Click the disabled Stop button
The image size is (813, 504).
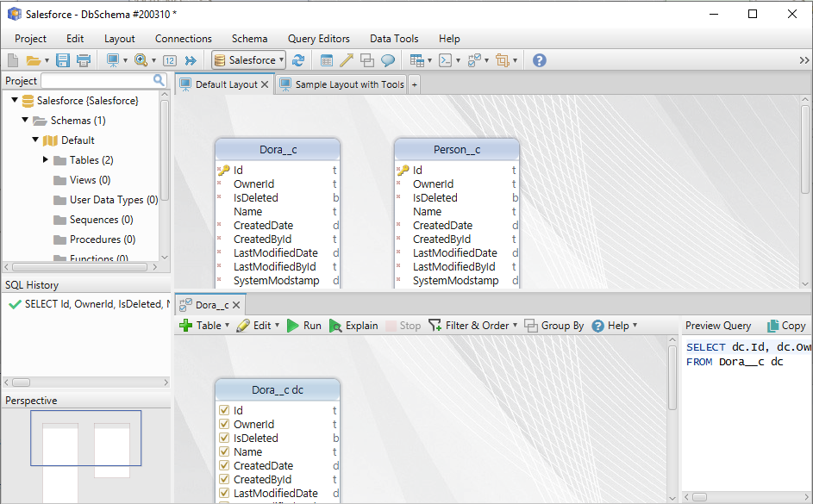tap(403, 326)
